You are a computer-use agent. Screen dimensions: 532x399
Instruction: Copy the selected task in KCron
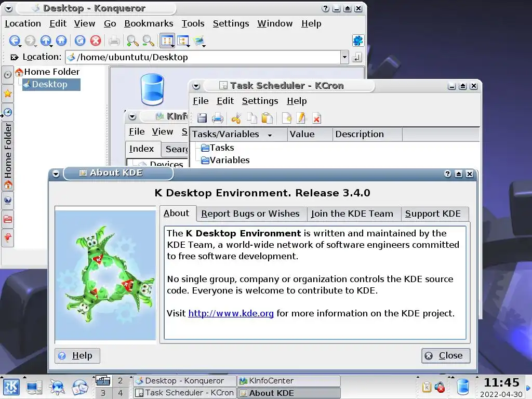pyautogui.click(x=252, y=118)
